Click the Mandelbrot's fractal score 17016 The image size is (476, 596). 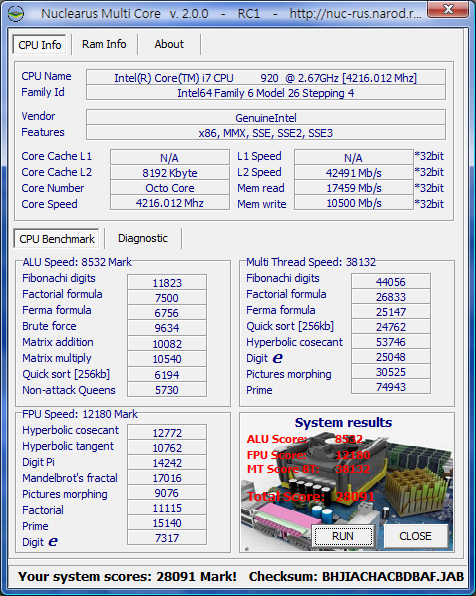tap(167, 477)
